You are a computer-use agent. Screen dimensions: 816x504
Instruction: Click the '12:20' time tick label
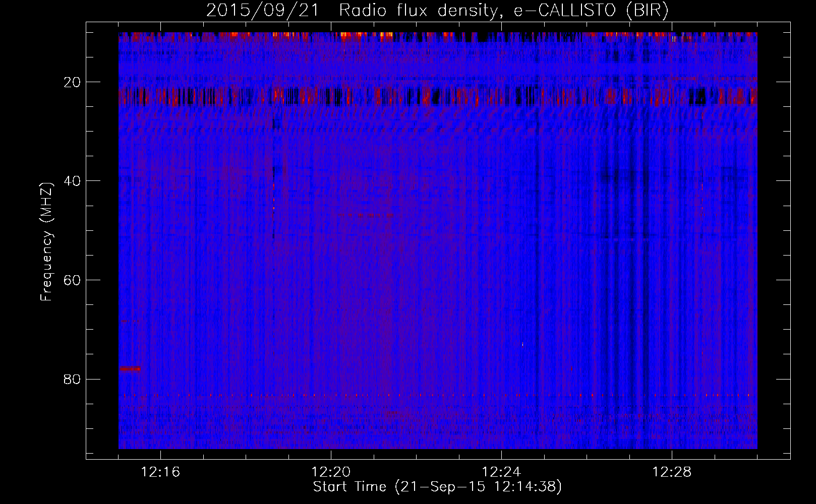pyautogui.click(x=331, y=472)
